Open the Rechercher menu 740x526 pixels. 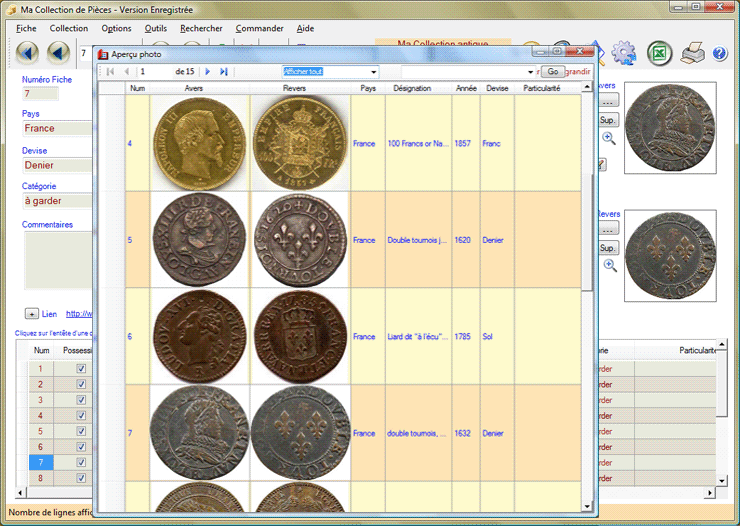click(x=201, y=28)
